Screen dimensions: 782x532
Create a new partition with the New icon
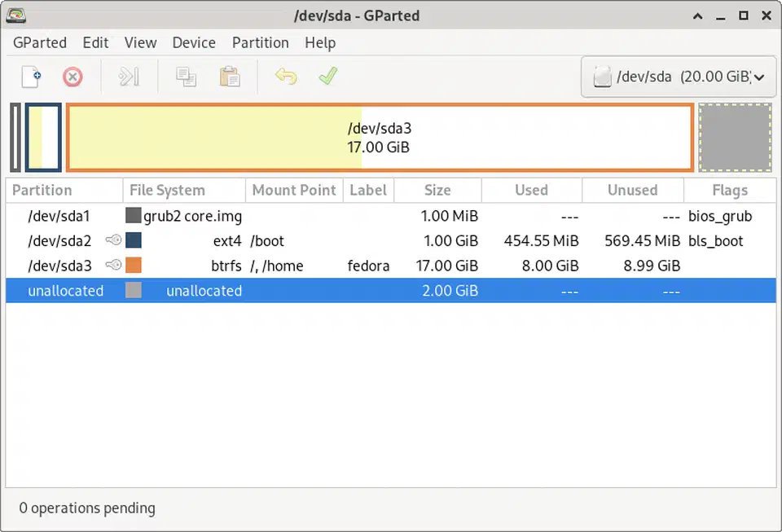point(31,77)
